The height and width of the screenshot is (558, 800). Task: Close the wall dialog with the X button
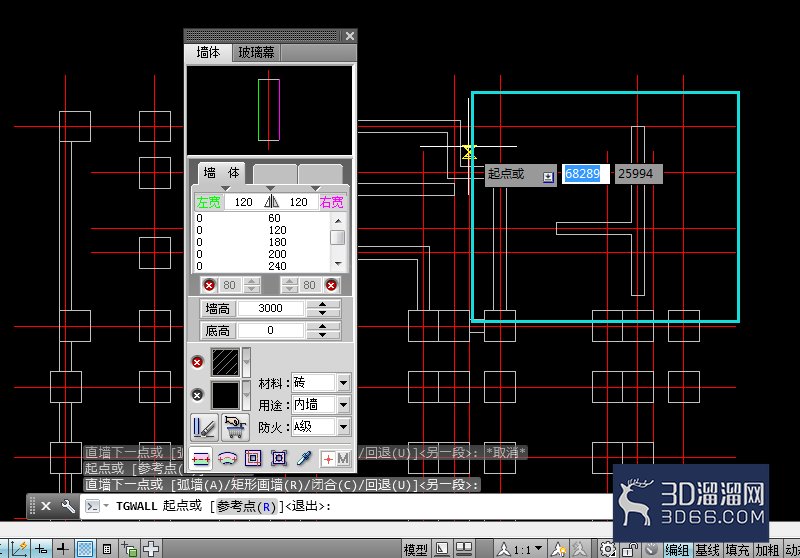349,36
